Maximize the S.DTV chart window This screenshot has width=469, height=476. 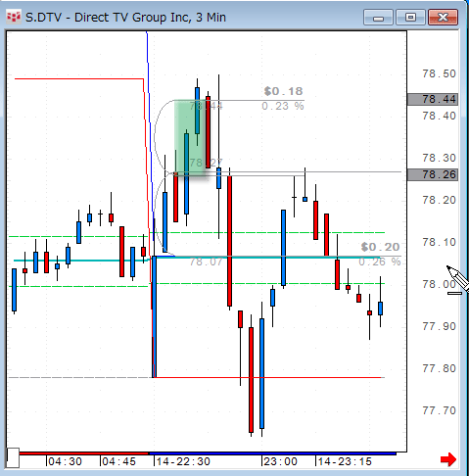point(410,18)
